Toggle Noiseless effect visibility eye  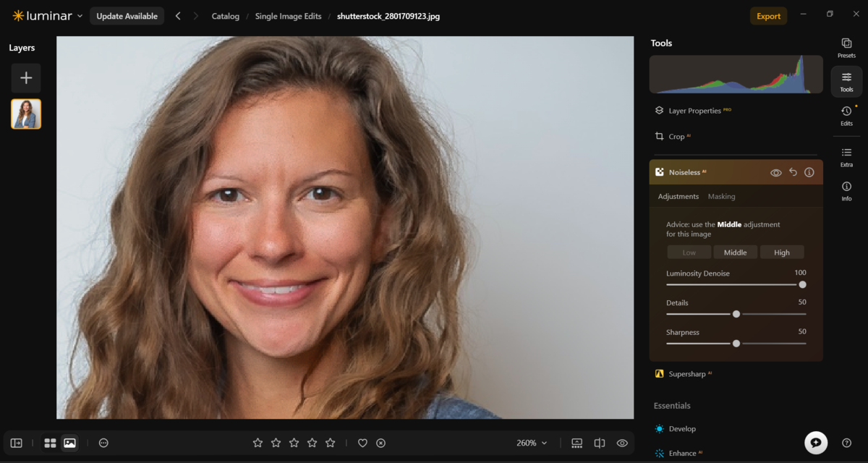776,173
